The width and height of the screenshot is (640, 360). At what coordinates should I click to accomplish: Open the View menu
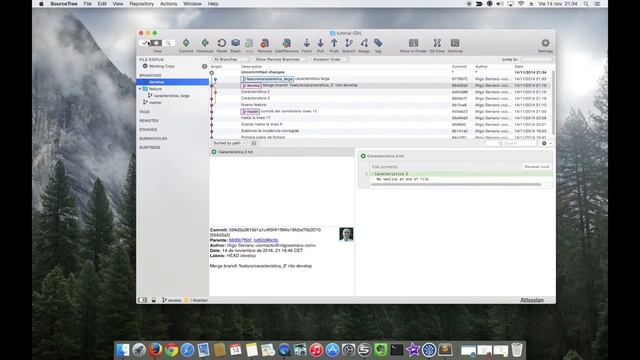(118, 4)
